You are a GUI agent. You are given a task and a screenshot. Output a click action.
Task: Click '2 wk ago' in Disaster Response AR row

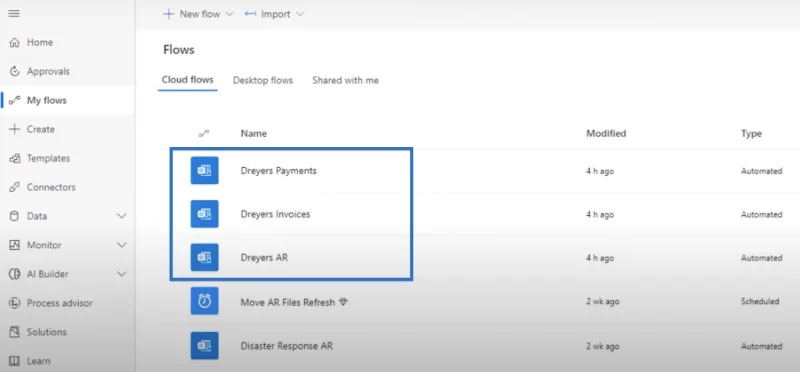click(x=603, y=346)
